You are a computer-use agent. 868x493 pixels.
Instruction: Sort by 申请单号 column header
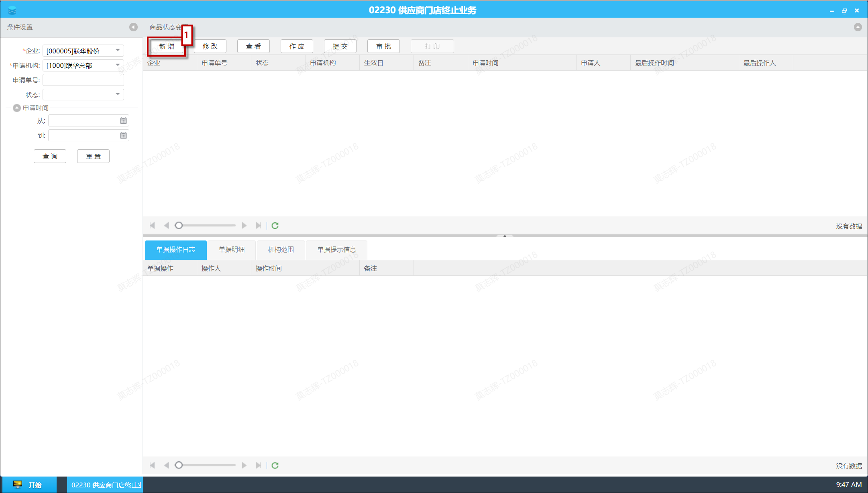tap(224, 63)
